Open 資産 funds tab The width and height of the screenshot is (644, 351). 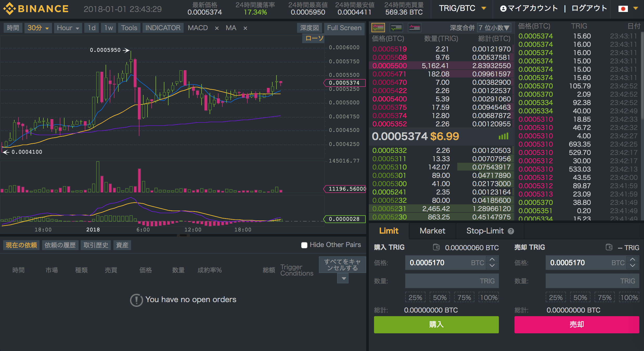tap(122, 245)
